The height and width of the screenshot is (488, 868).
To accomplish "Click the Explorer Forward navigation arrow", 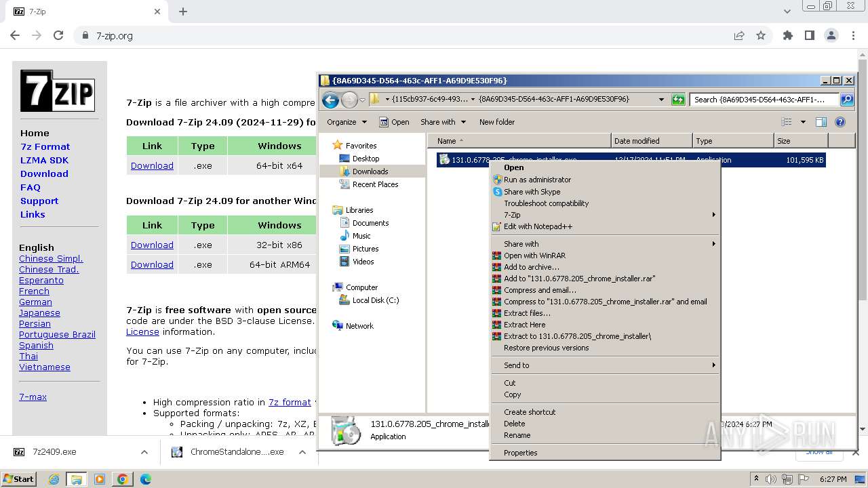I will (349, 100).
